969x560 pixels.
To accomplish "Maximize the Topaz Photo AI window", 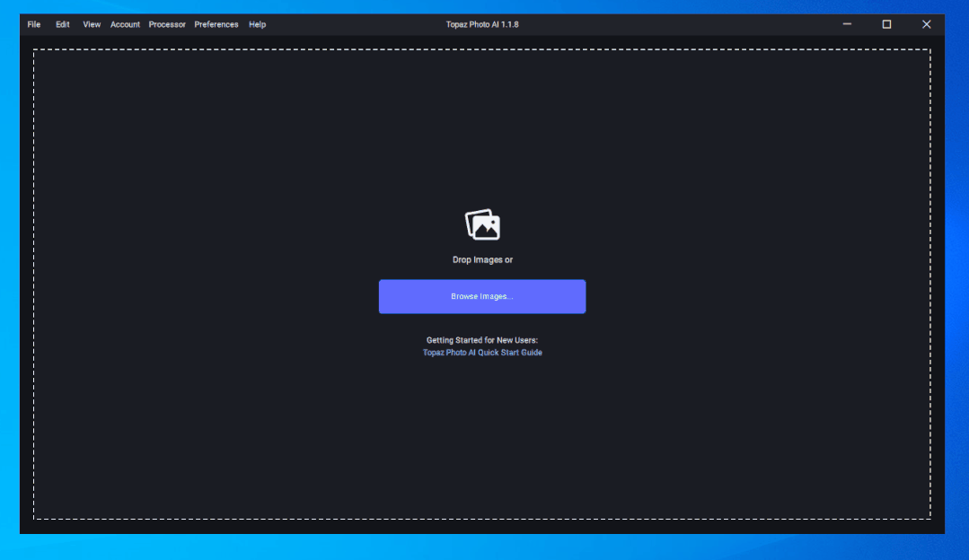I will [x=886, y=24].
